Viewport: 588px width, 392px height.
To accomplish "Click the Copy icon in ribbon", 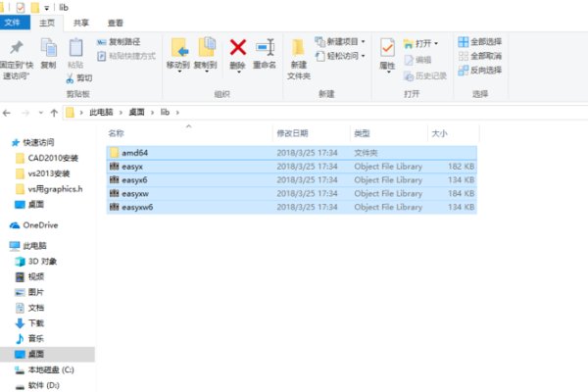I will point(49,48).
